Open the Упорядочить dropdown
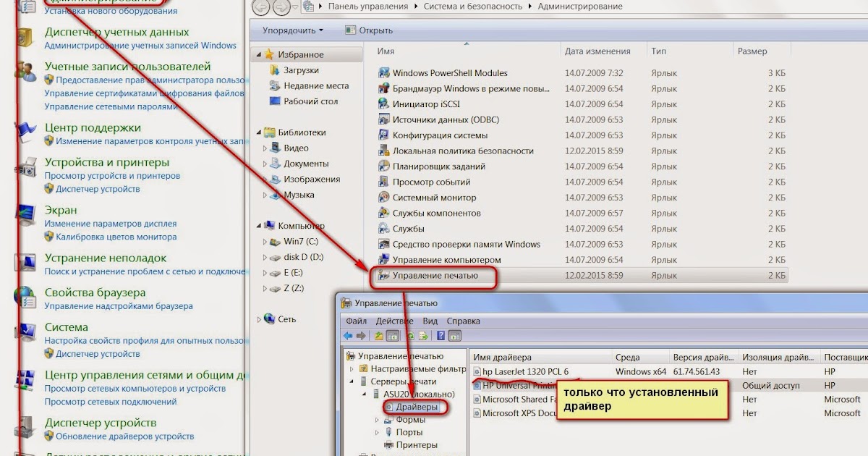 point(293,30)
